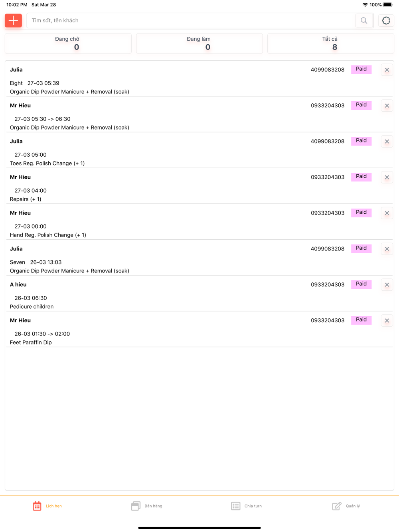Viewport: 399px width, 532px height.
Task: Click Paid badge on Hand Reg. Polish Change
Action: 361,213
